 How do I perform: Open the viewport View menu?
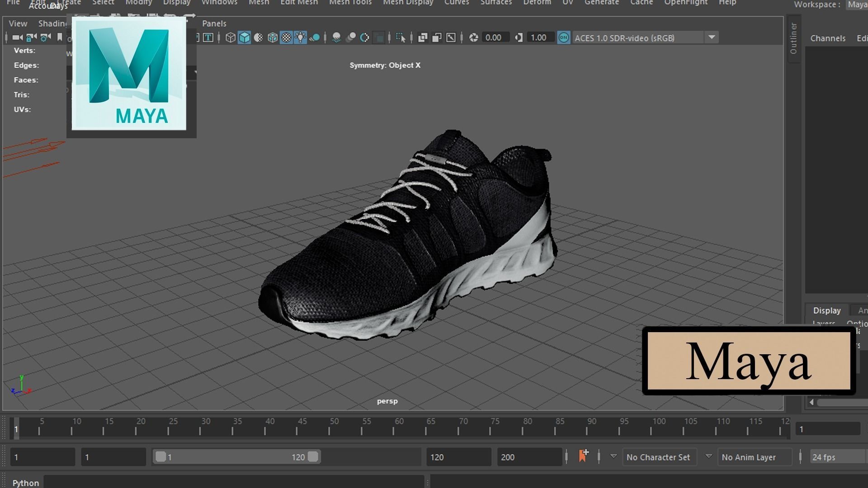tap(18, 23)
